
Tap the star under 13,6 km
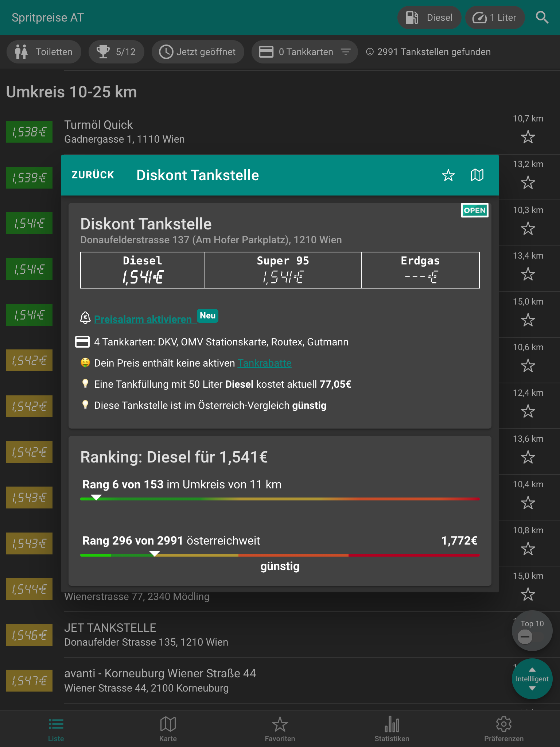pos(528,457)
